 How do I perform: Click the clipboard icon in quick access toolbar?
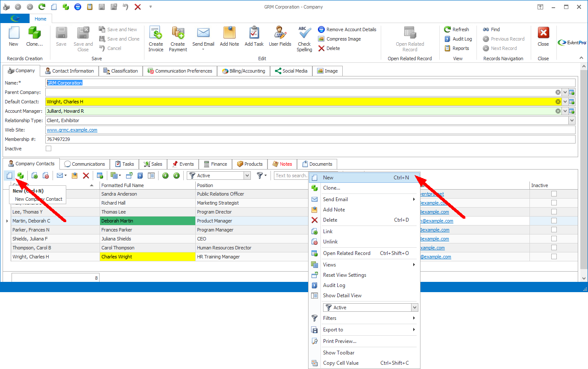(x=89, y=7)
